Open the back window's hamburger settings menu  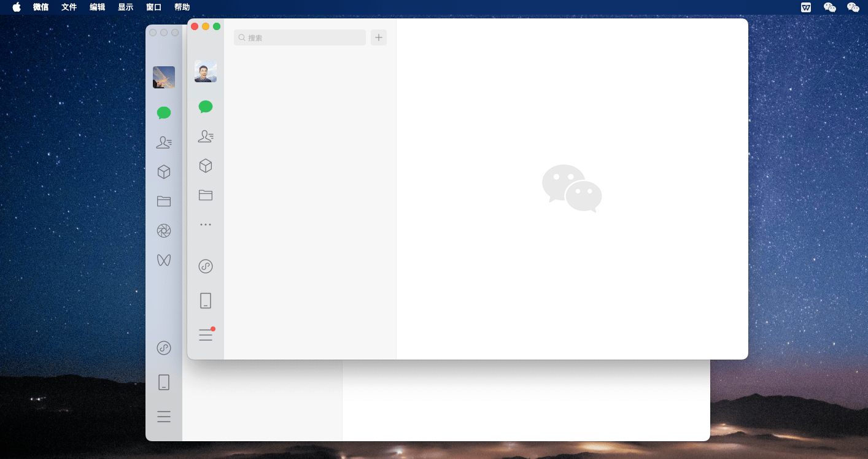(x=164, y=417)
